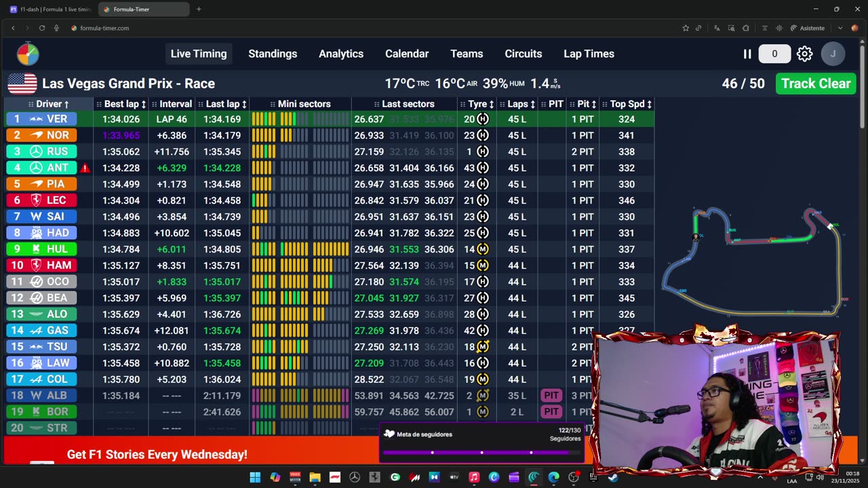The height and width of the screenshot is (488, 868).
Task: Click the Mini sectors column header
Action: coord(300,104)
